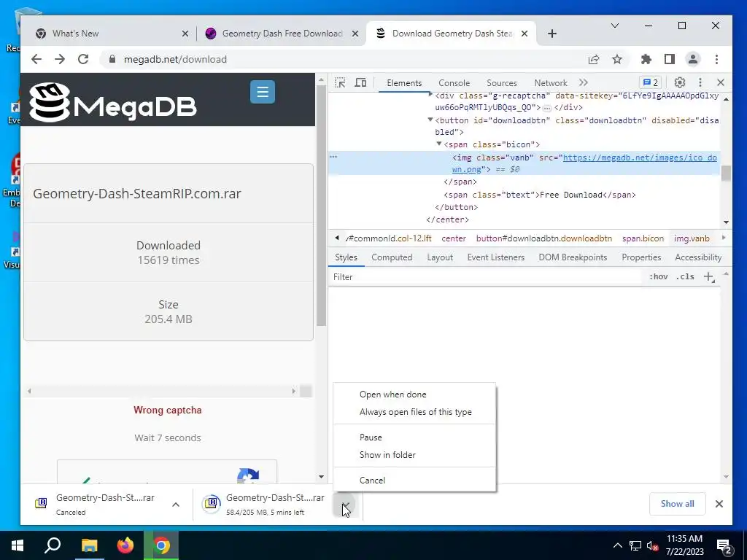
Task: Switch to the What's New tab
Action: point(108,34)
